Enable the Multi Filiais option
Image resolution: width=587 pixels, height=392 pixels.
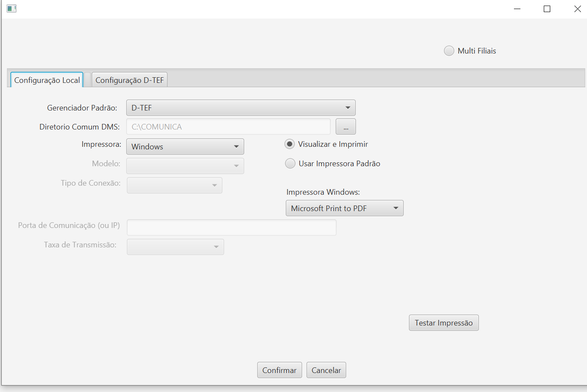coord(449,51)
